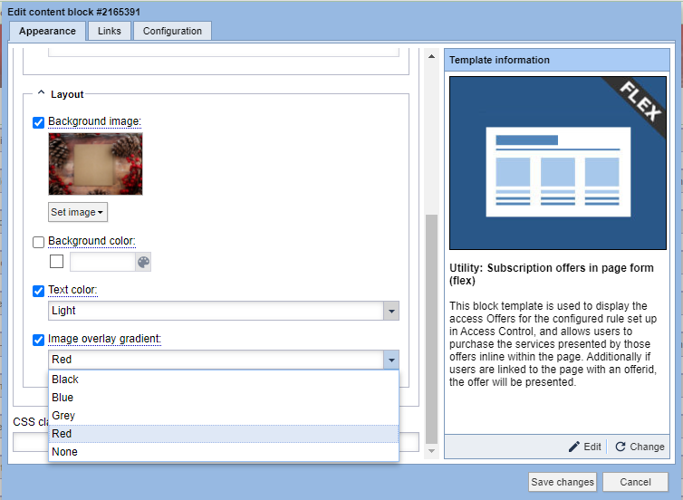Screen dimensions: 683x500
Task: Select Black from the gradient list
Action: (x=65, y=380)
